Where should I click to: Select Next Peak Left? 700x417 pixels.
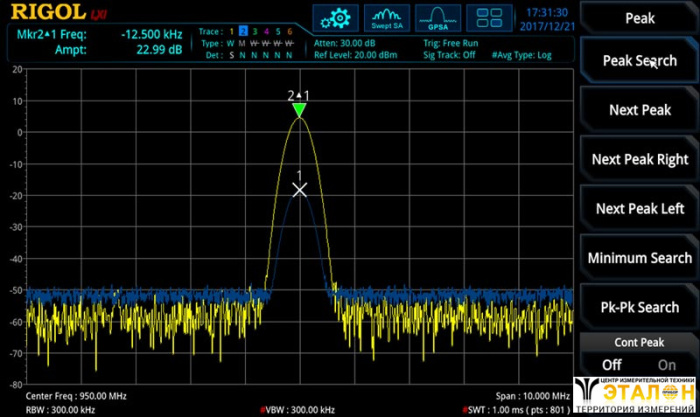click(639, 208)
